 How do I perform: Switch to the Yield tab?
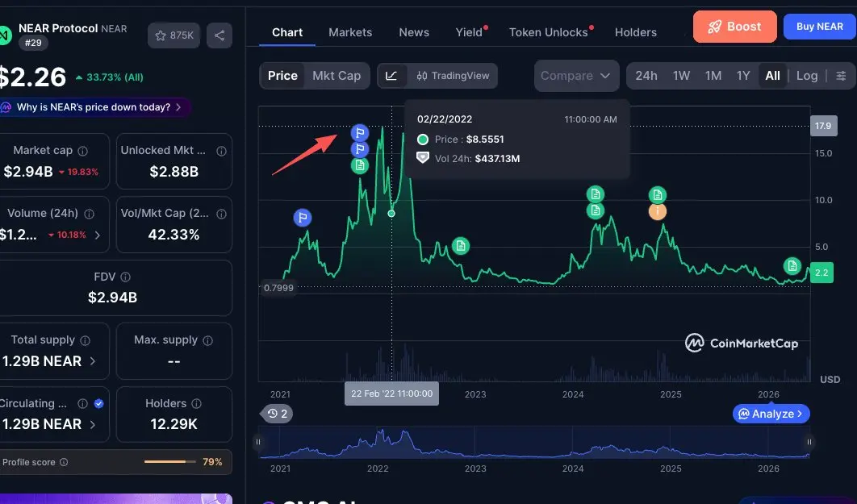470,32
